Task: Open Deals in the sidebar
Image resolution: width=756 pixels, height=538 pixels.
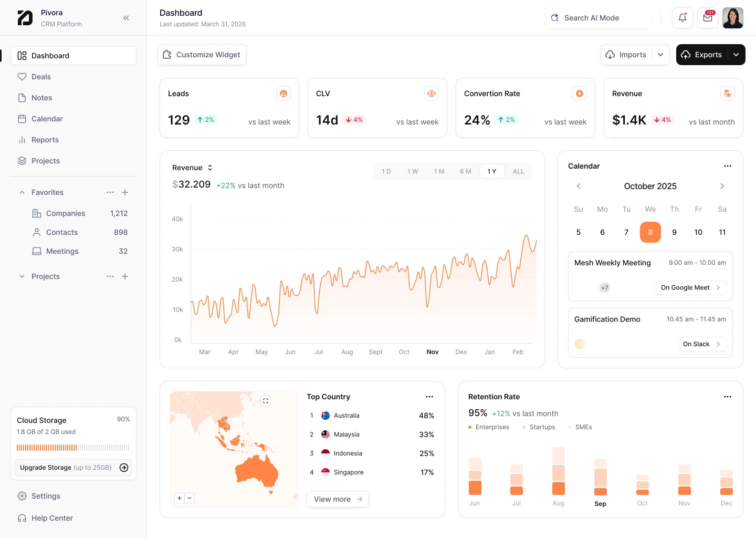Action: 73,77
